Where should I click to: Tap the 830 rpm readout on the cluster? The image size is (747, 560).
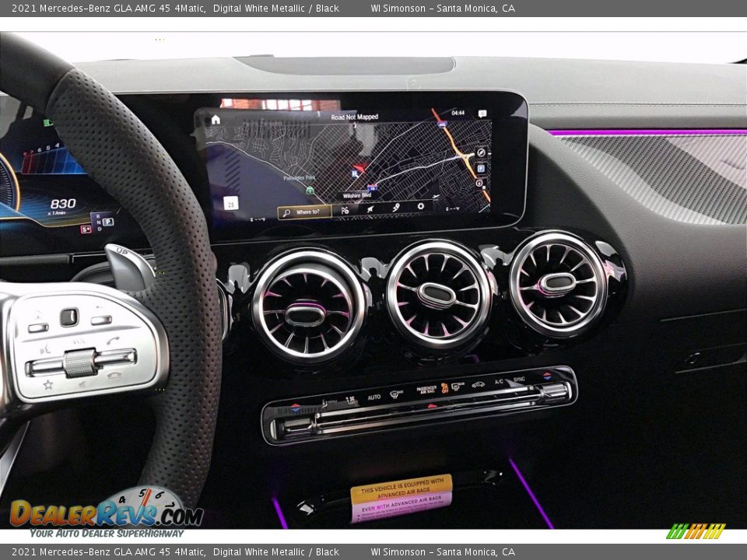click(x=63, y=204)
